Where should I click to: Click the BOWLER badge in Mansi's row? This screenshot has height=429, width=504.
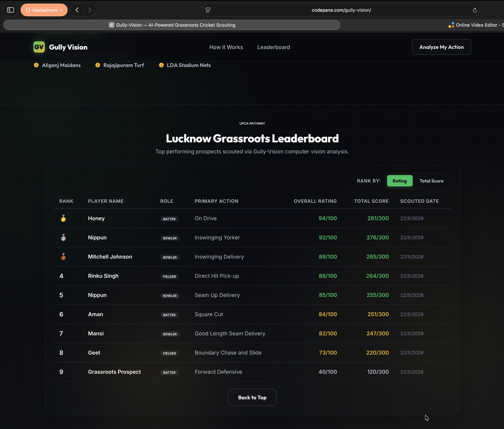tap(170, 334)
